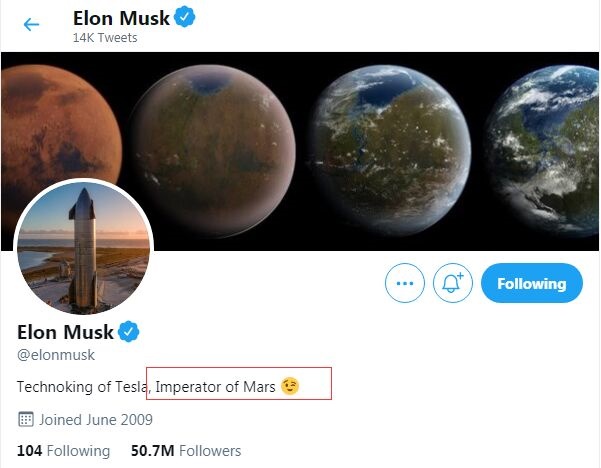Click the 14K Tweets count
This screenshot has width=601, height=468.
coord(105,38)
